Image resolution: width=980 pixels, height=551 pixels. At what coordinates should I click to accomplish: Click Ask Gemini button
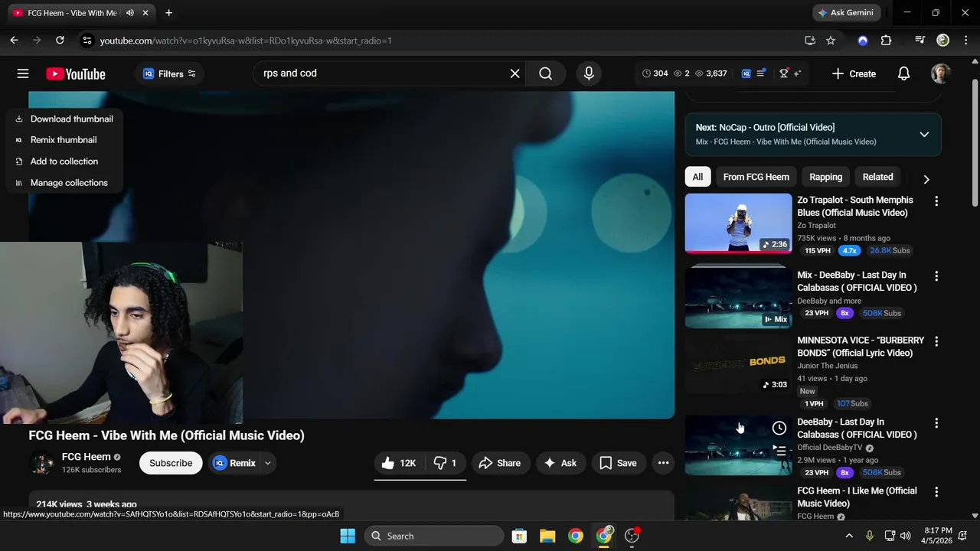pos(846,13)
